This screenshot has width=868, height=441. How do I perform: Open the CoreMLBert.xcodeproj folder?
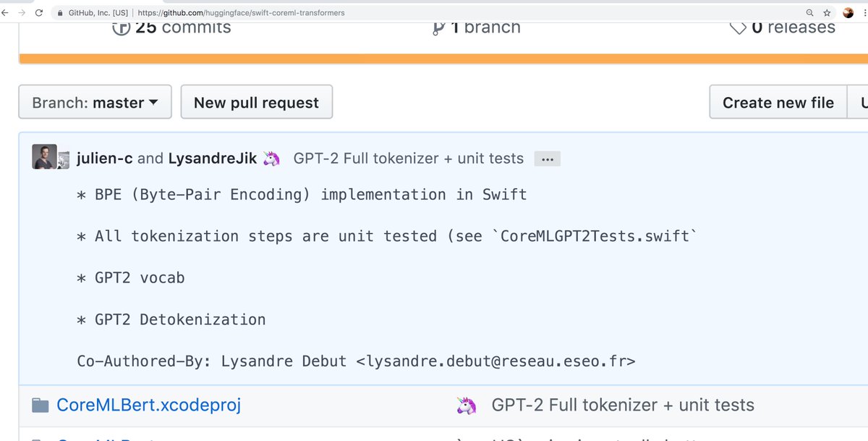148,405
